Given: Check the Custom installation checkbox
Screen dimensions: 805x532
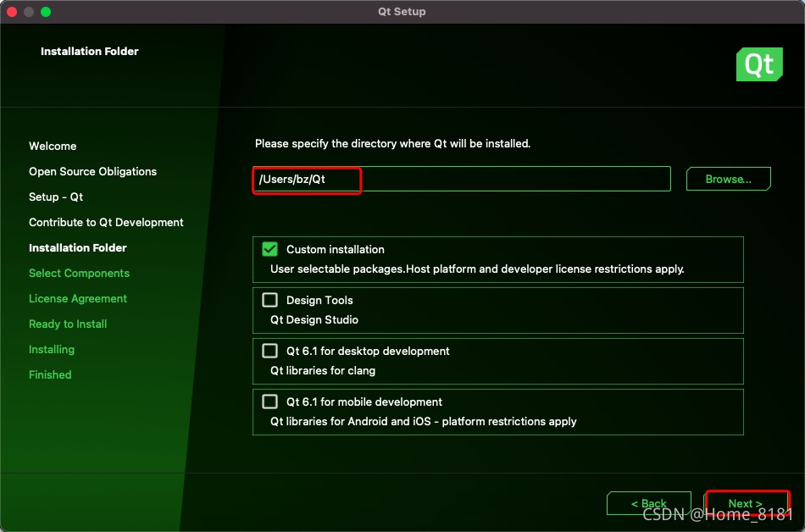Looking at the screenshot, I should coord(269,249).
